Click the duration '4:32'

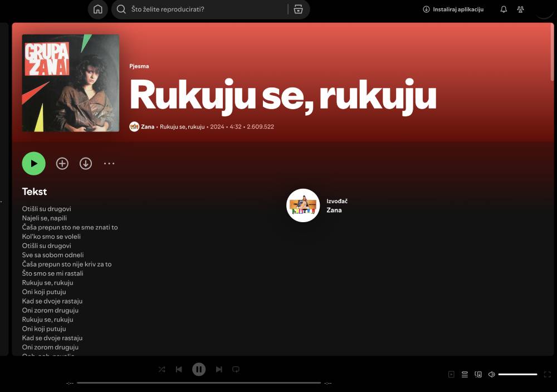pos(236,126)
